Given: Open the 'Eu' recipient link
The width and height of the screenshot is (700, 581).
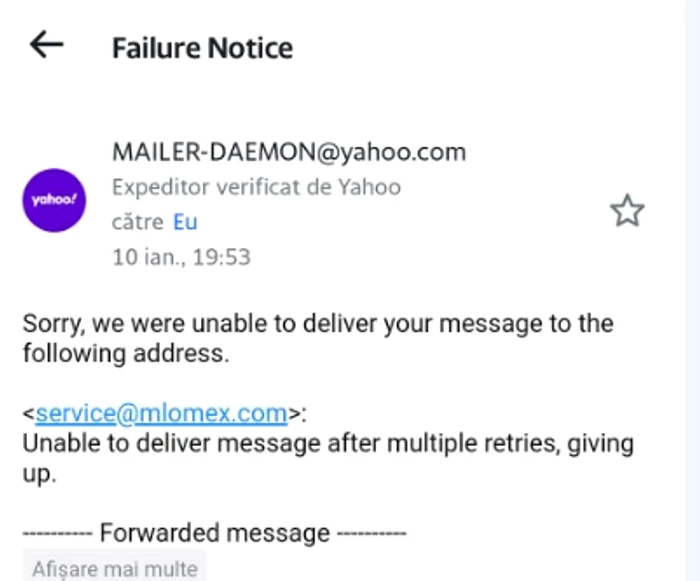Looking at the screenshot, I should tap(185, 222).
